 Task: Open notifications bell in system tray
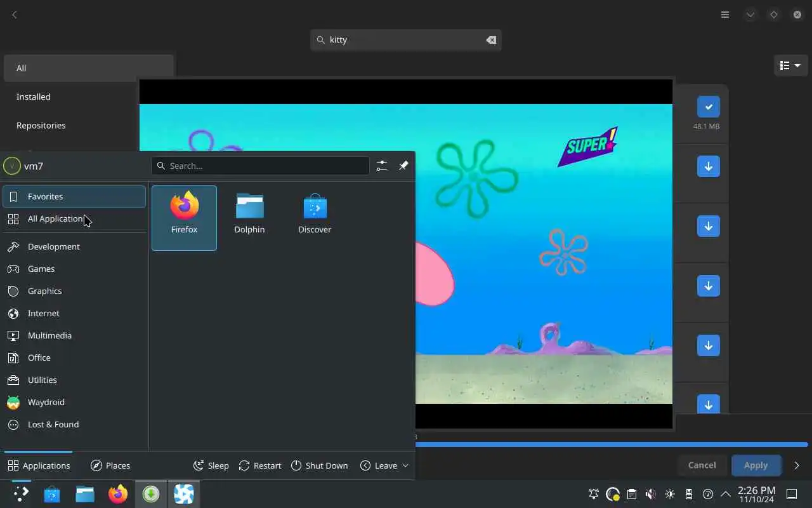594,494
